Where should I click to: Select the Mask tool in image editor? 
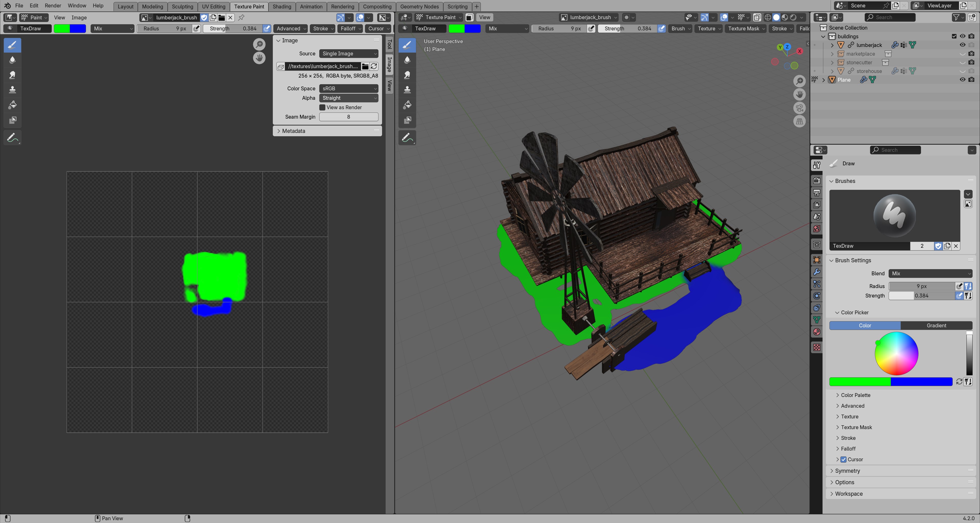(x=12, y=120)
